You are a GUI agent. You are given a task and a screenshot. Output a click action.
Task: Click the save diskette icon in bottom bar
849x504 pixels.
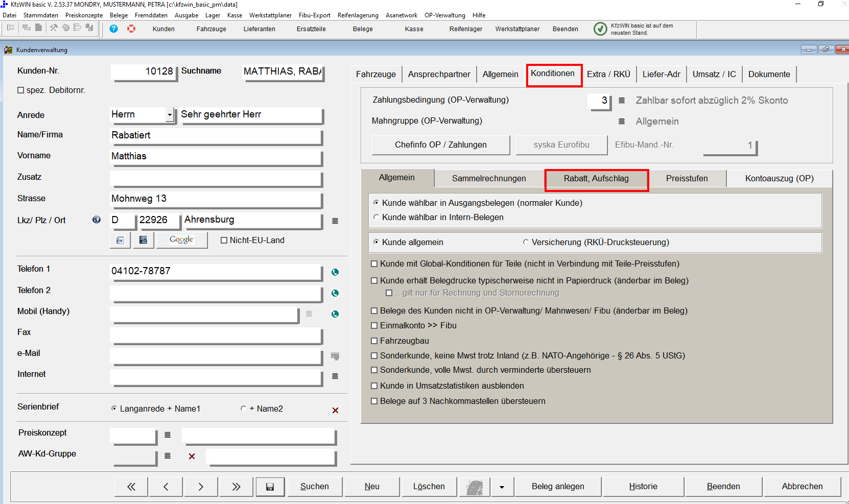tap(270, 487)
